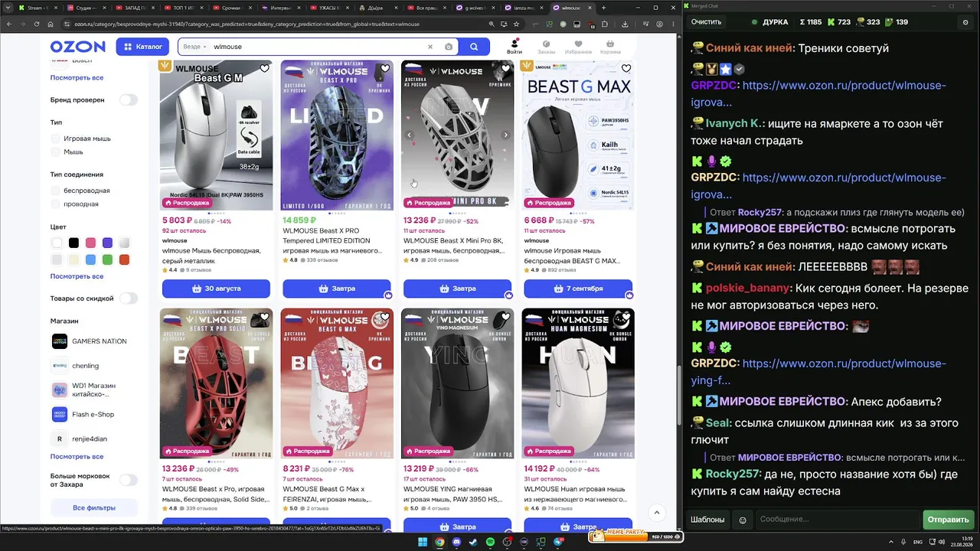Open a new browser tab
Screen dimensions: 980x551
(603, 8)
